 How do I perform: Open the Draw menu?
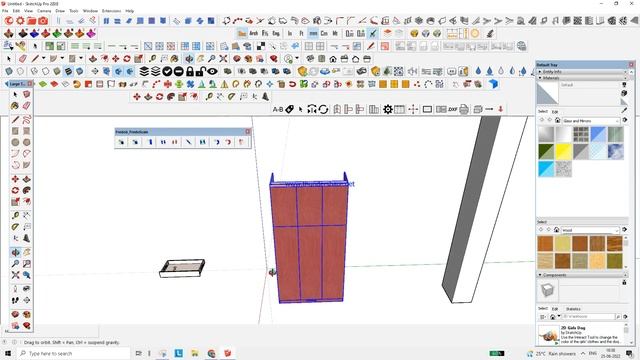[x=60, y=11]
